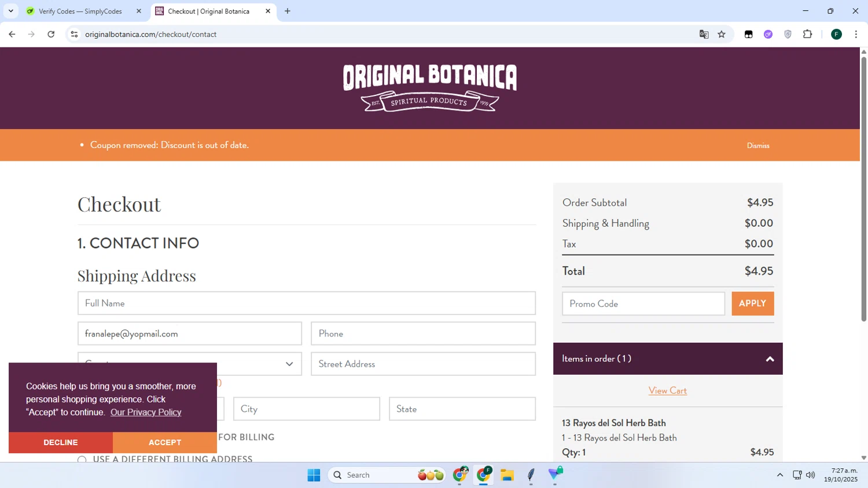Click the Promo Code input field
This screenshot has width=868, height=488.
643,304
